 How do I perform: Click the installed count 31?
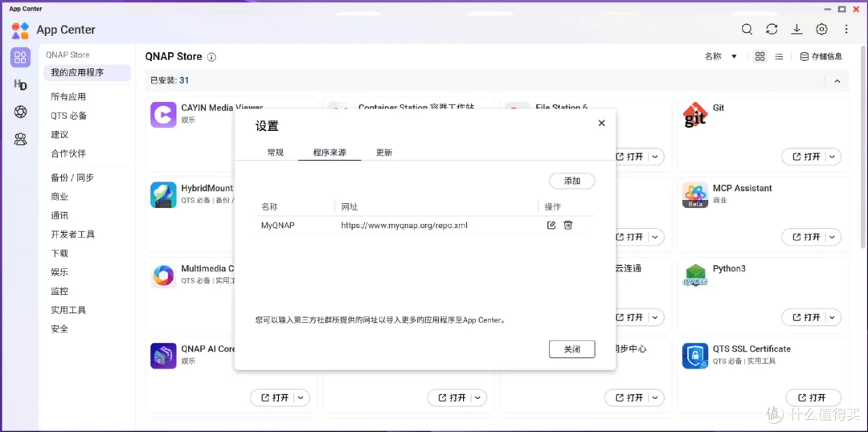pos(184,80)
